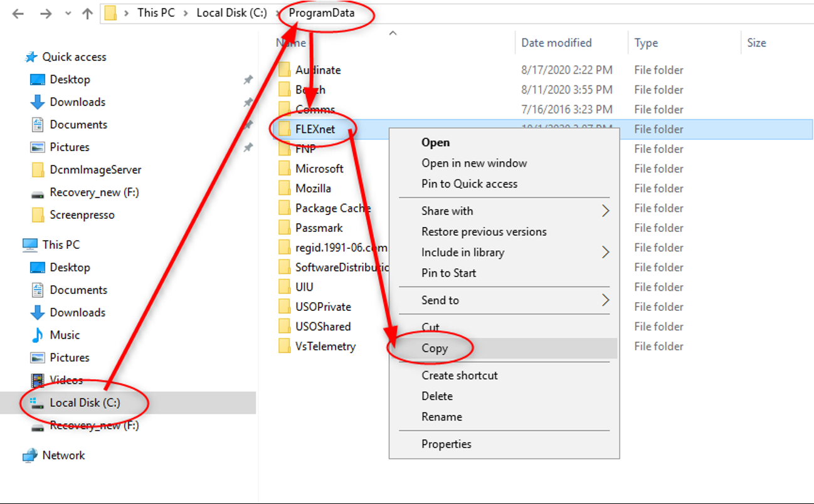
Task: Click Local Disk (C:) in address bar
Action: (231, 13)
